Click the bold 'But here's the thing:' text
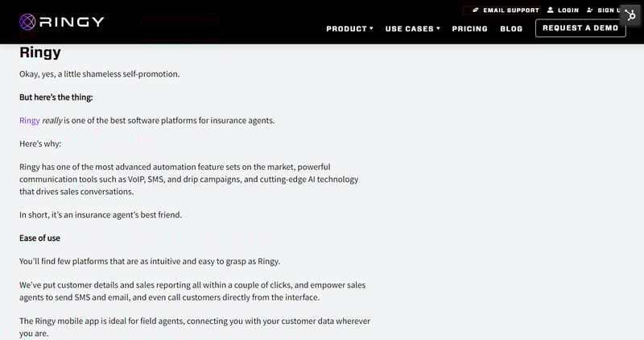 [56, 97]
